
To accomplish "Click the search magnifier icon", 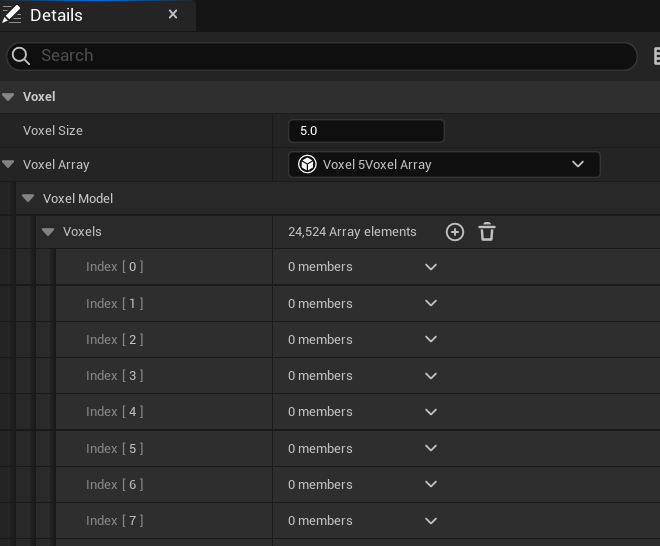I will 20,56.
